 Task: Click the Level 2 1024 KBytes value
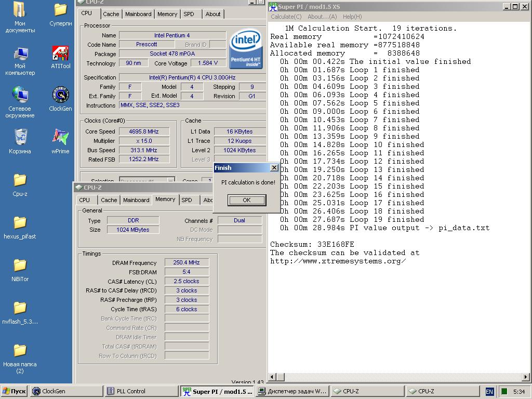click(240, 150)
